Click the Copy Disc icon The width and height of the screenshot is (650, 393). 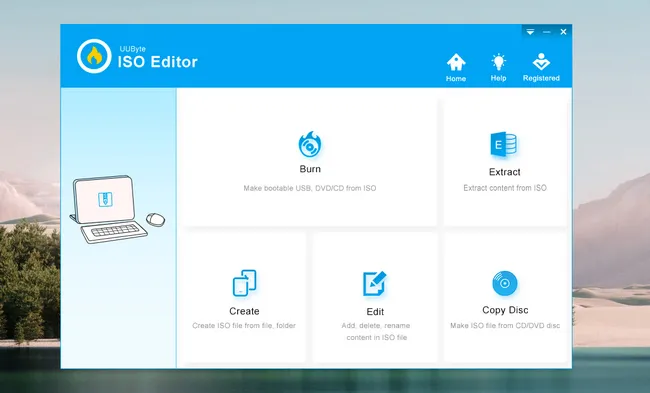pos(504,283)
